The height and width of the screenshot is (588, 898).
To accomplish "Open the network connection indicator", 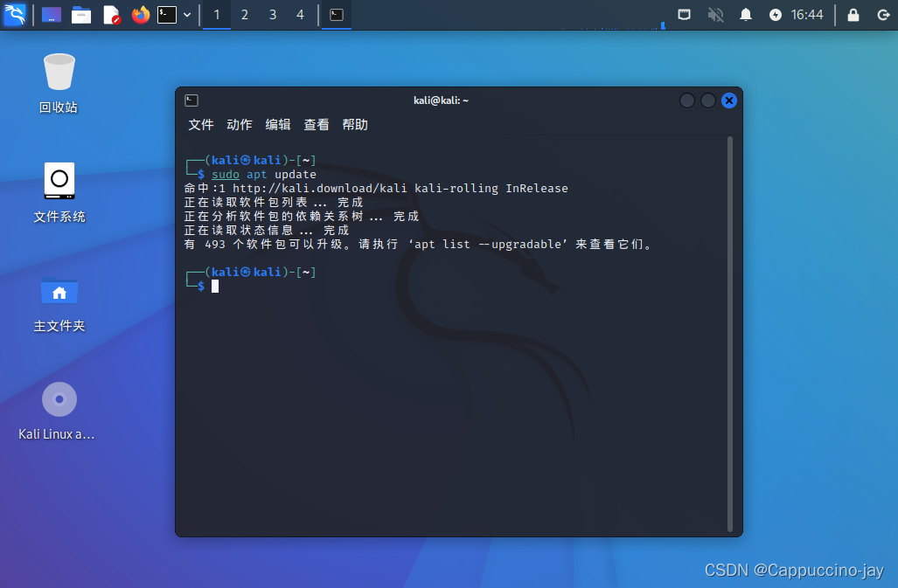I will (x=684, y=15).
